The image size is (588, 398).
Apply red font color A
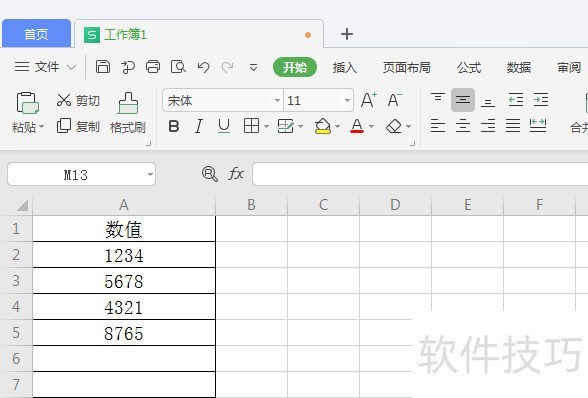coord(357,126)
